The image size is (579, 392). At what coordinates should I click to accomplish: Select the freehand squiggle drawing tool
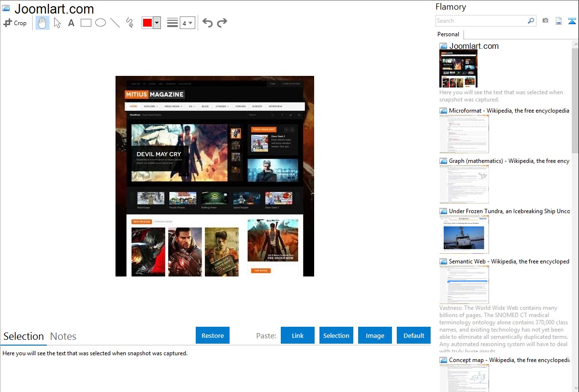(130, 23)
